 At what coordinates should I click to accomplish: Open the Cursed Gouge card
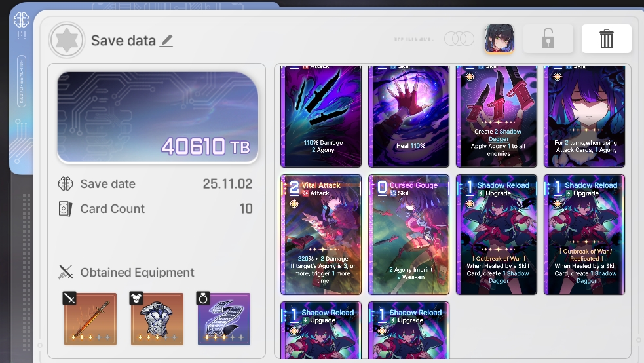click(x=409, y=235)
